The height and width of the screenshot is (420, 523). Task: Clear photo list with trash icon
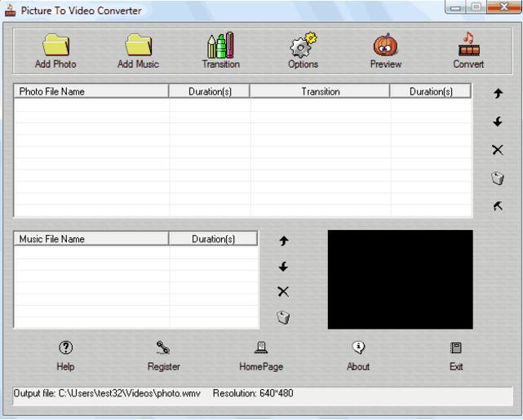[497, 178]
